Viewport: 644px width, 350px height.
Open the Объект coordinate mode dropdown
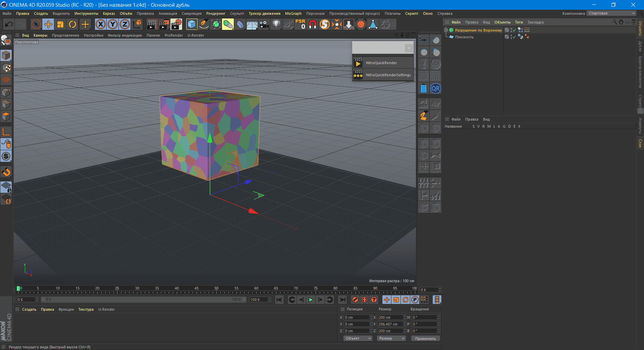358,339
